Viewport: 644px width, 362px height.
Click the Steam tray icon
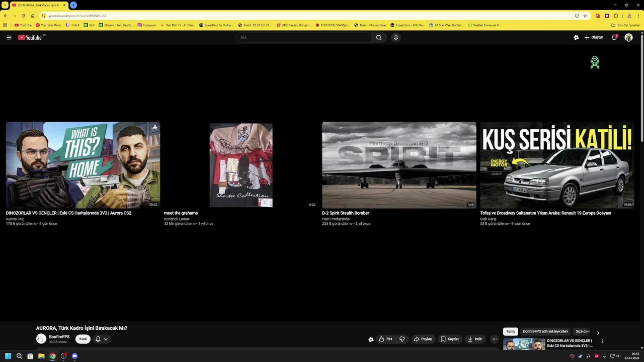point(580,356)
